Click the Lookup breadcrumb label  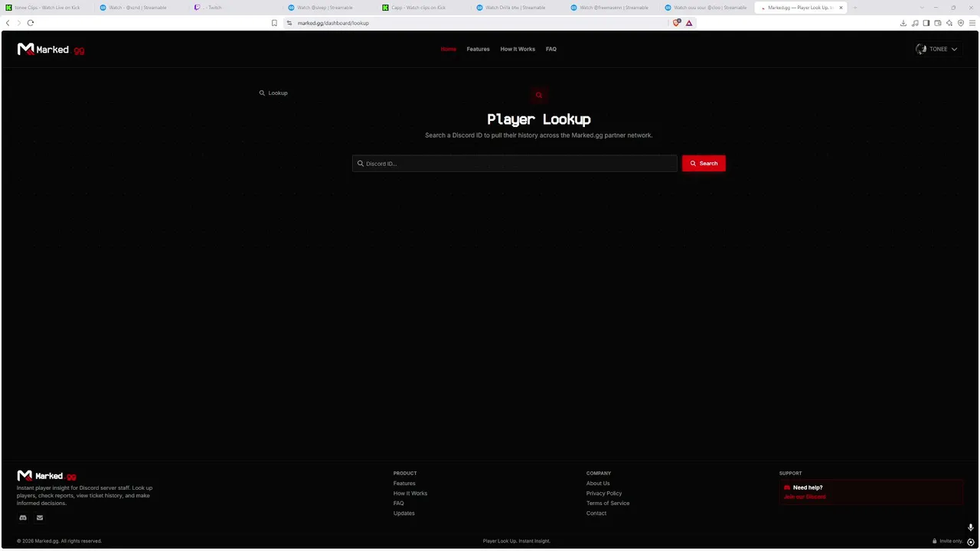[278, 93]
